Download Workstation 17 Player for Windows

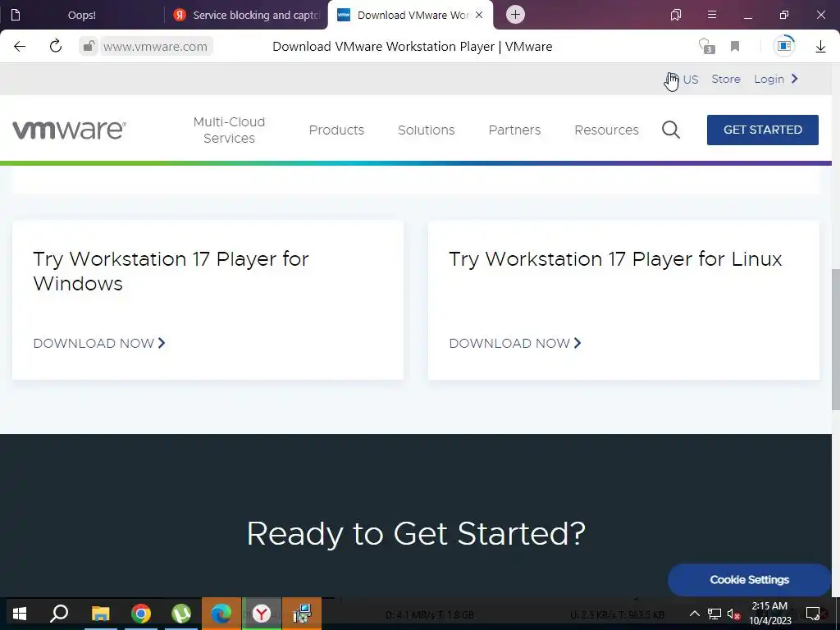click(x=99, y=344)
